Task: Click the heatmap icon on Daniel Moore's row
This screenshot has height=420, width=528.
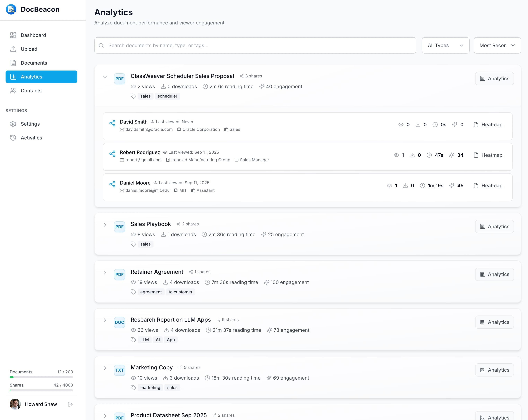Action: click(476, 185)
